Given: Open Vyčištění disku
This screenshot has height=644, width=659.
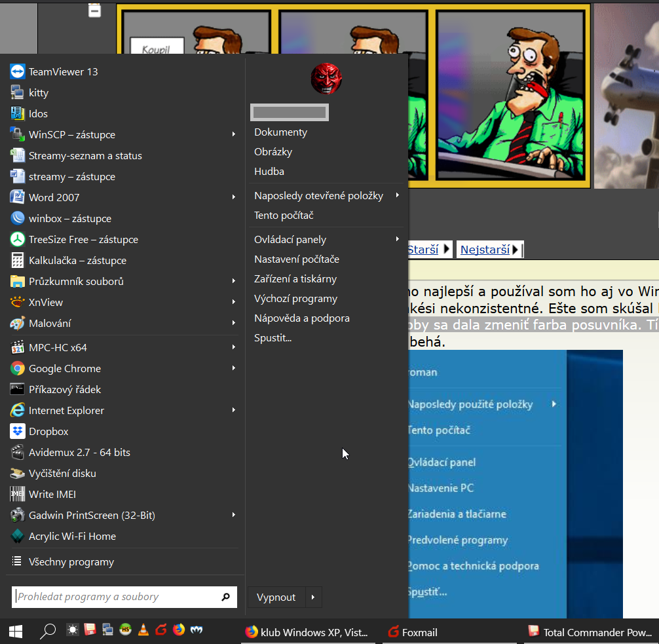Looking at the screenshot, I should click(x=123, y=473).
